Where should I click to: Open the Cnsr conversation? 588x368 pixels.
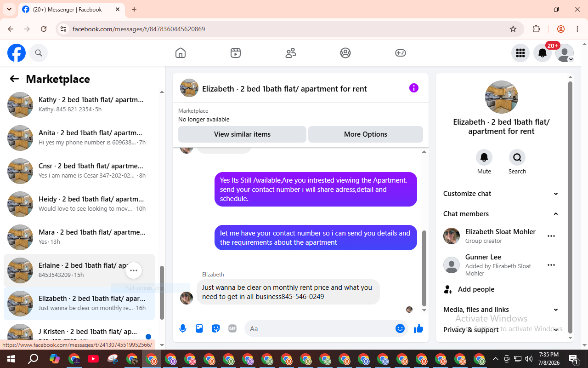coord(79,171)
